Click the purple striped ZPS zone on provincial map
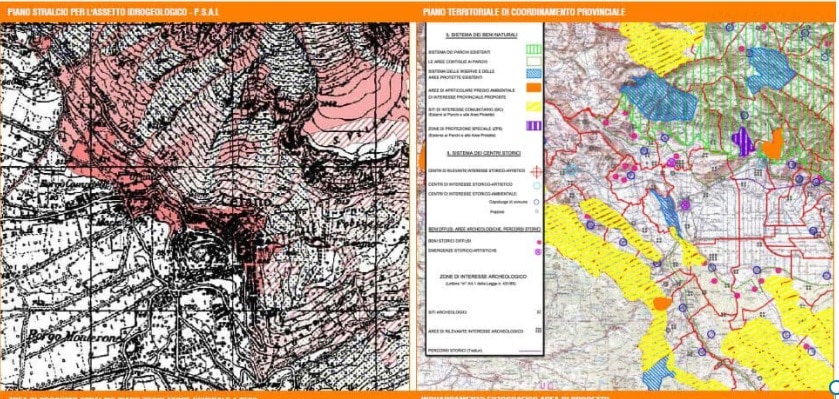The width and height of the screenshot is (839, 399). pos(742,142)
